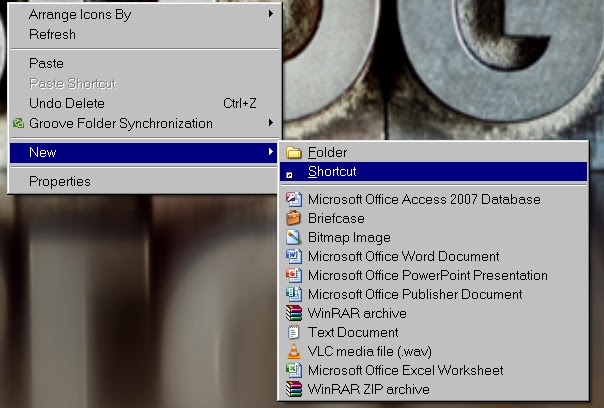Choose Refresh from the context menu
604x408 pixels.
click(x=144, y=34)
